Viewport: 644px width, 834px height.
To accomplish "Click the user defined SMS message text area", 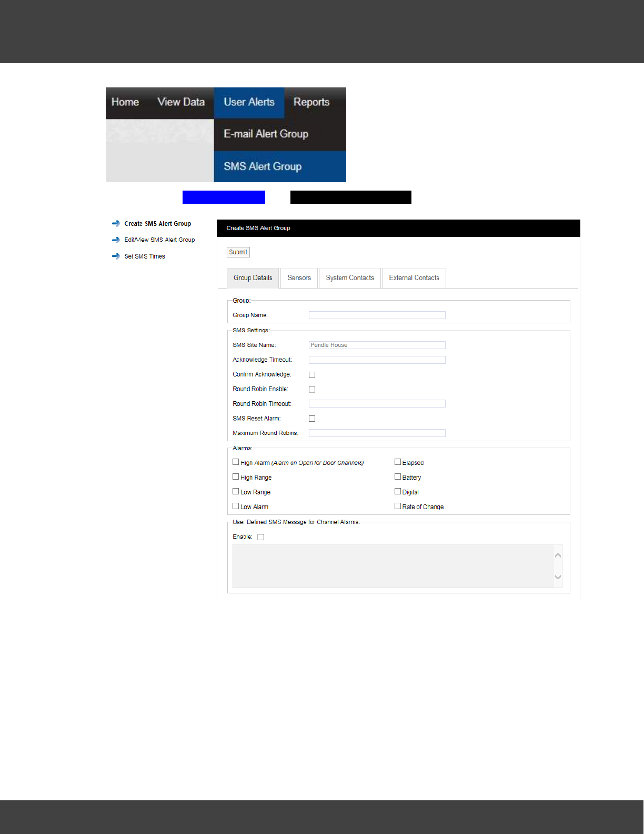I will [394, 566].
